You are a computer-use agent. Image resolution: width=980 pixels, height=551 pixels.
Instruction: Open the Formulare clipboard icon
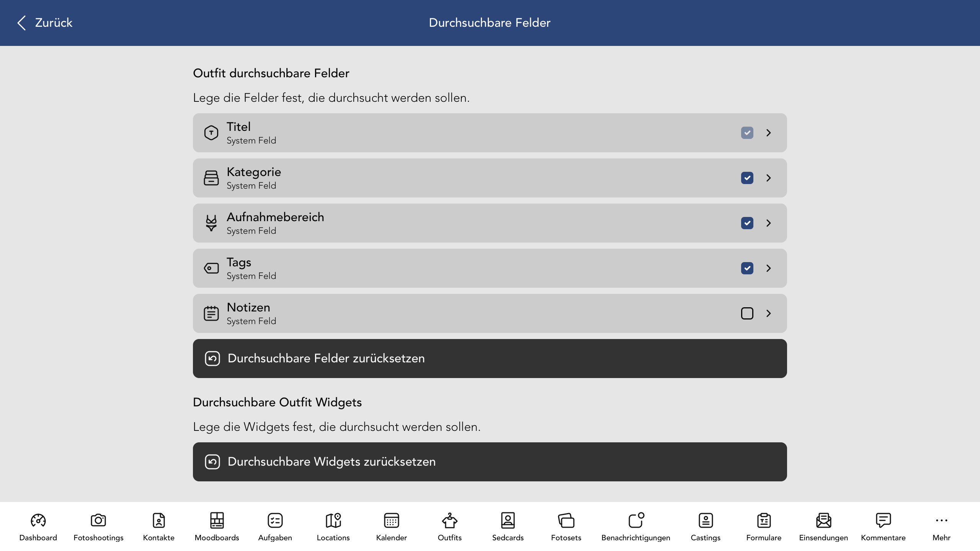click(x=764, y=520)
